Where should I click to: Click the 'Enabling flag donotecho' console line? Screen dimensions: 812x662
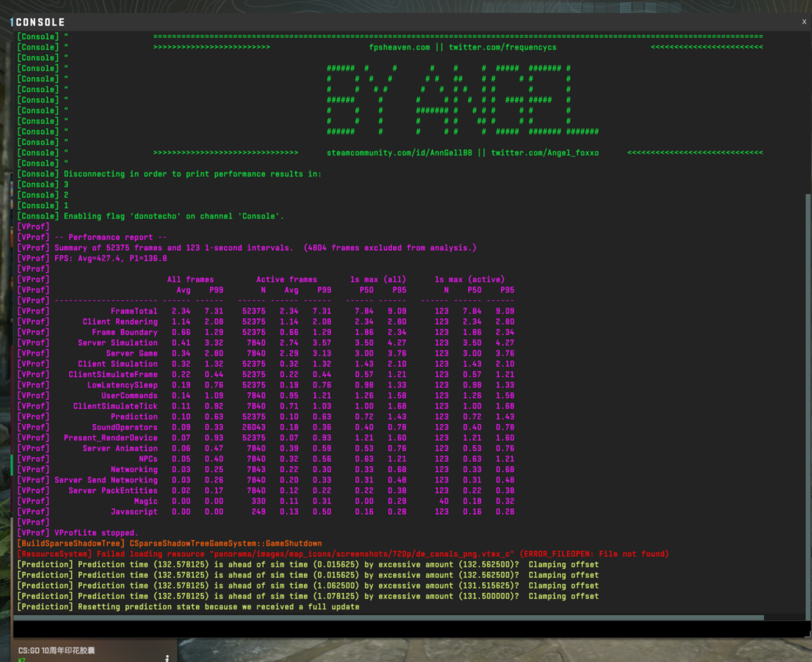coord(173,216)
